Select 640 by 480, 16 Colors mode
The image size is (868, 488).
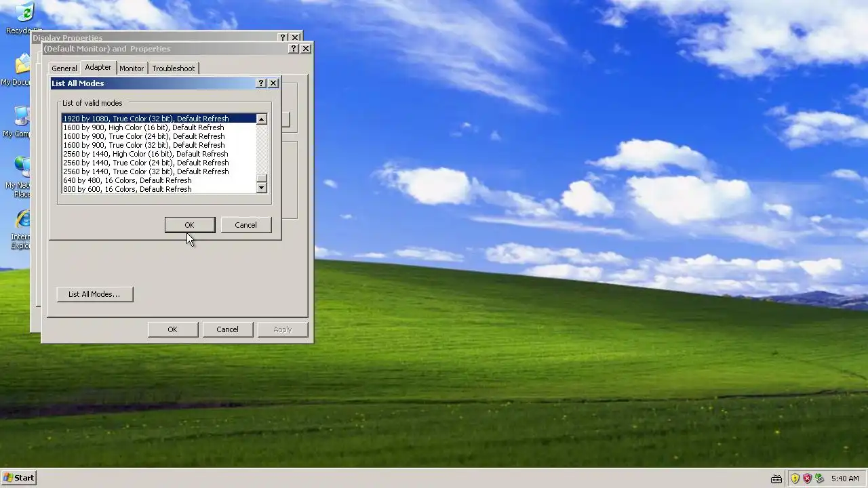159,180
